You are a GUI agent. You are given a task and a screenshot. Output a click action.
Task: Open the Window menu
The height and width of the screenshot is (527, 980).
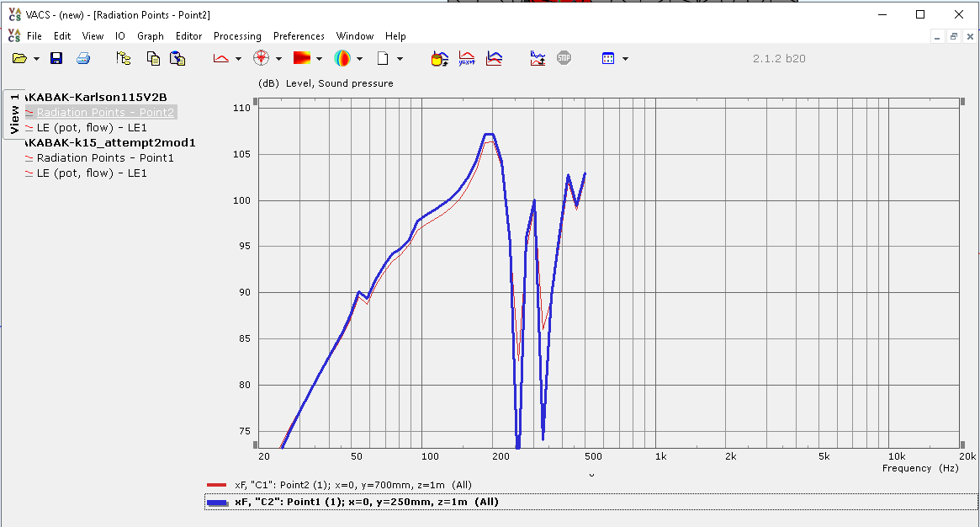[355, 36]
